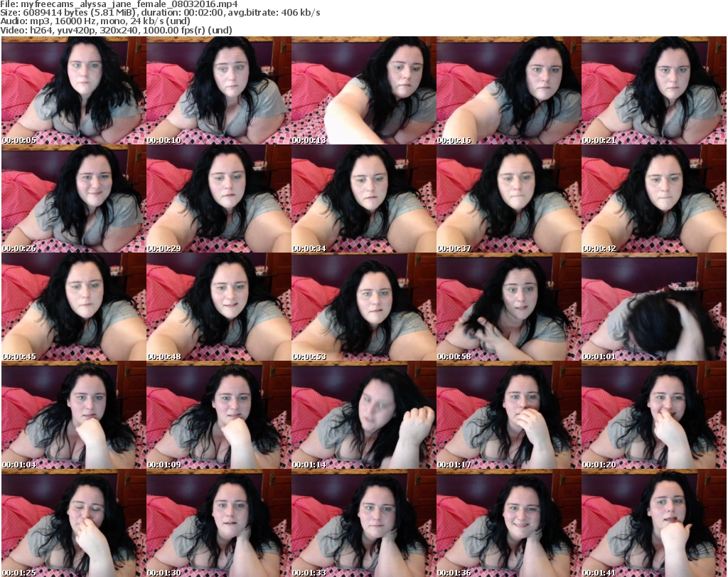The height and width of the screenshot is (577, 728).
Task: Click the File name line in the header
Action: tap(124, 4)
